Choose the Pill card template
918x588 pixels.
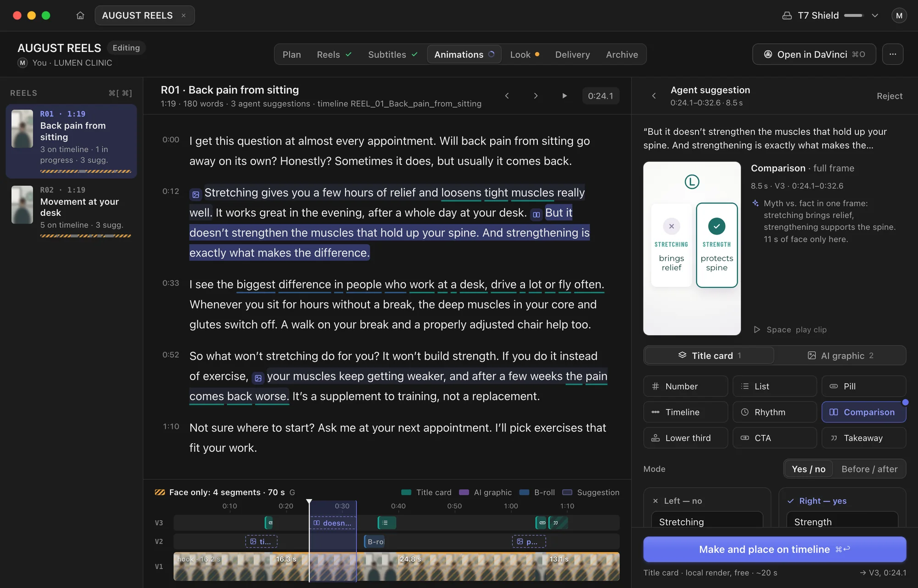pyautogui.click(x=863, y=386)
